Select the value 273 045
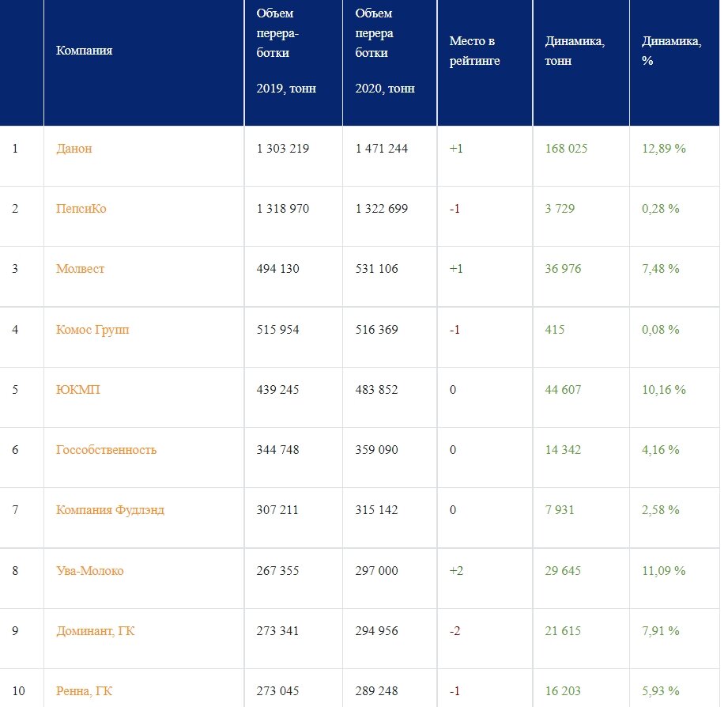Image resolution: width=728 pixels, height=707 pixels. click(x=278, y=691)
